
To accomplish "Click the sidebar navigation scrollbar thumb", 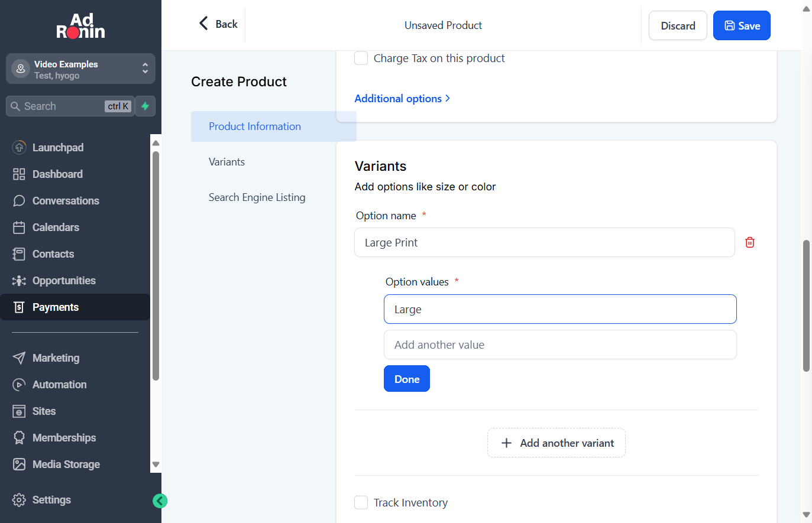I will coord(156,265).
